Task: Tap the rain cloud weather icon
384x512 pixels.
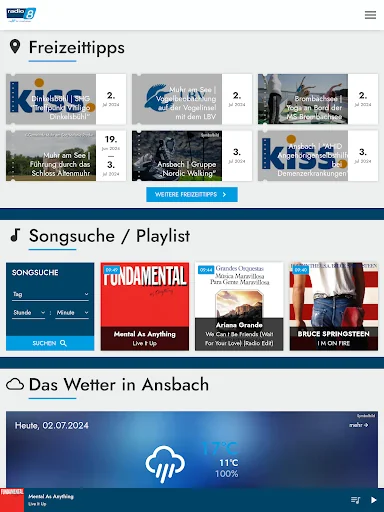Action: pyautogui.click(x=165, y=464)
